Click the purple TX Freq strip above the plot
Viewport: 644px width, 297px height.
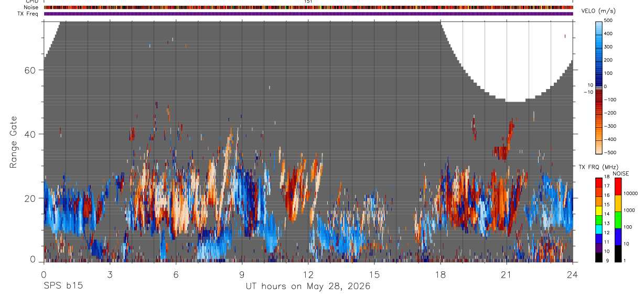pos(308,14)
